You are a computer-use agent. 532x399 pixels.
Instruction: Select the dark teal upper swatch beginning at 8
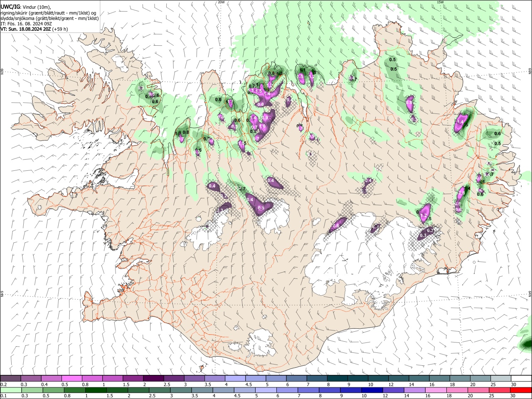click(337, 378)
